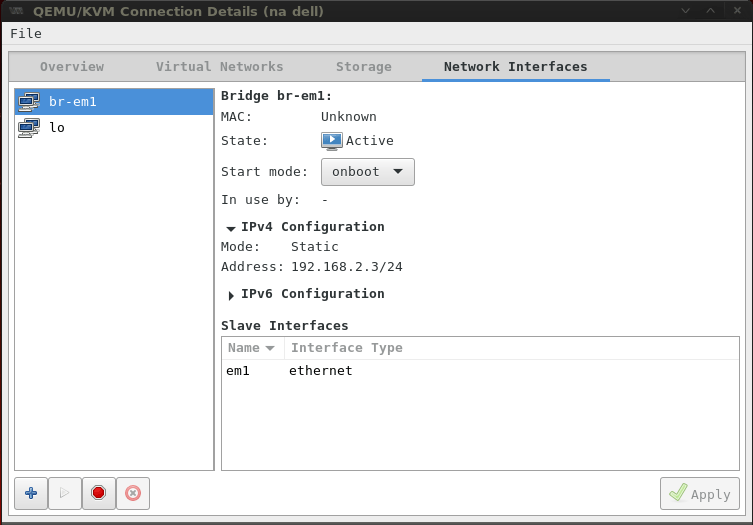
Task: Click the delete interface icon
Action: pos(133,493)
